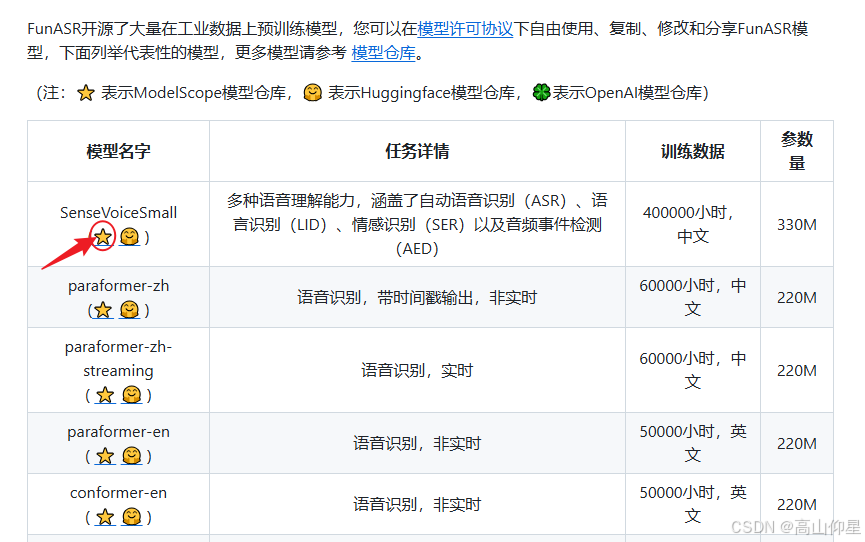Open Huggingface emoji link for paraformer-zh-streaming
This screenshot has width=865, height=542.
click(x=132, y=395)
